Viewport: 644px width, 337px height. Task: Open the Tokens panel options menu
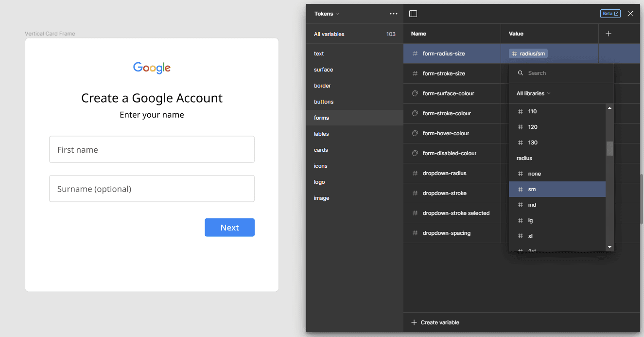(394, 14)
